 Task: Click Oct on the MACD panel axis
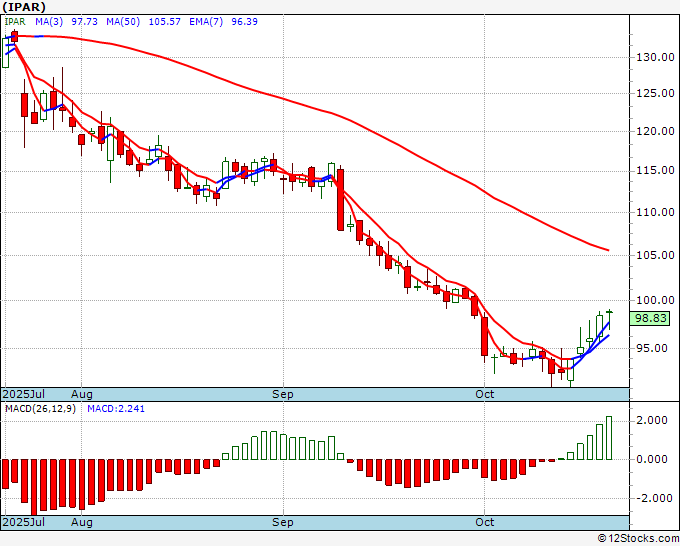pyautogui.click(x=484, y=522)
